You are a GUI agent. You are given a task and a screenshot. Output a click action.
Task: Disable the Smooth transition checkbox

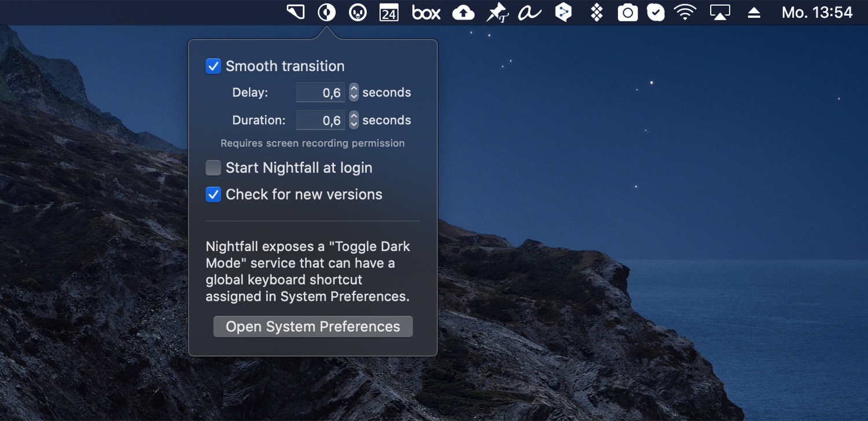pos(214,67)
